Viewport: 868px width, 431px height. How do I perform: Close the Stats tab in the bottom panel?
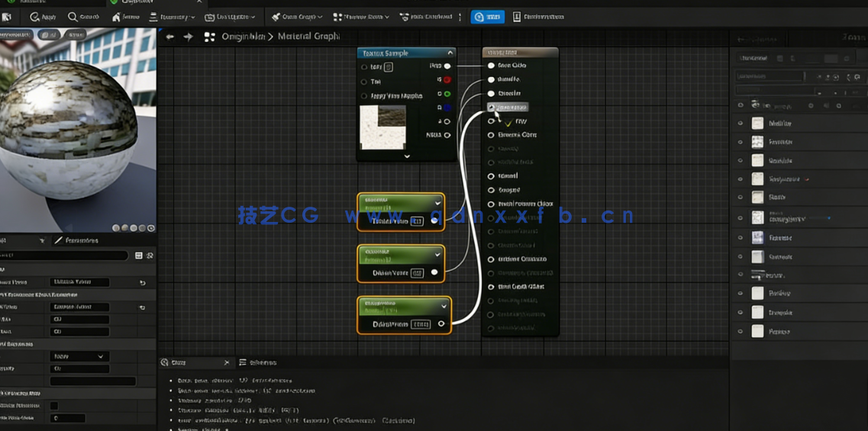coord(227,362)
